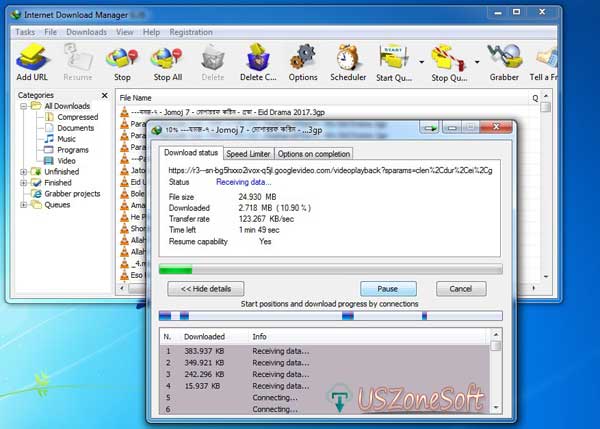This screenshot has height=429, width=600.
Task: Click the Info column header in connections list
Action: point(259,337)
